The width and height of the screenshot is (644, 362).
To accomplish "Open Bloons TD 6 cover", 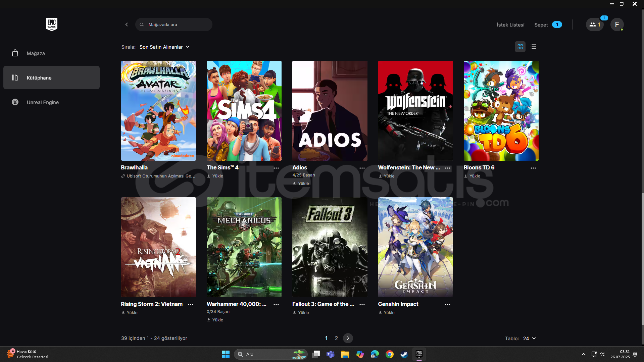I will pos(501,111).
